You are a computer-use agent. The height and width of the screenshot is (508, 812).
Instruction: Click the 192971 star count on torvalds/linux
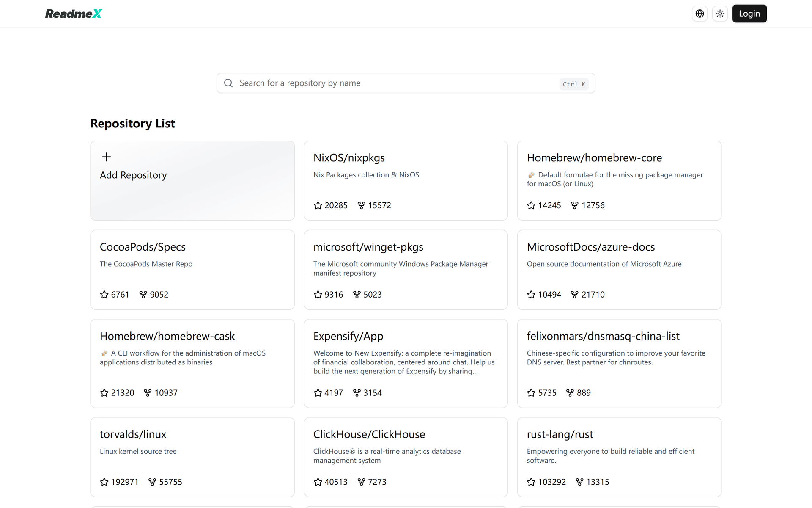click(x=125, y=482)
